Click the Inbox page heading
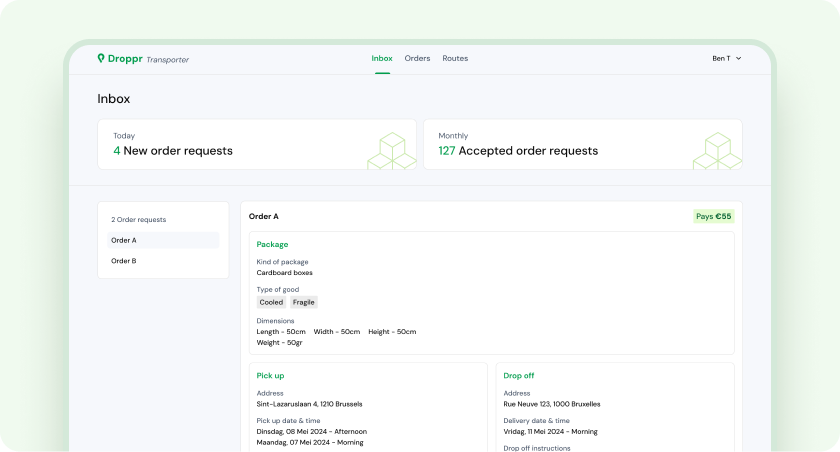 [x=114, y=99]
